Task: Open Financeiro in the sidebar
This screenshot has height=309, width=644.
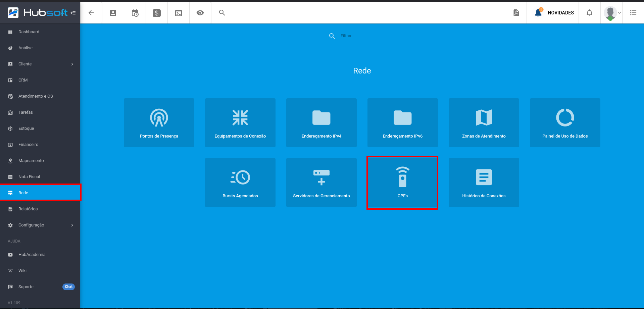Action: click(x=40, y=145)
